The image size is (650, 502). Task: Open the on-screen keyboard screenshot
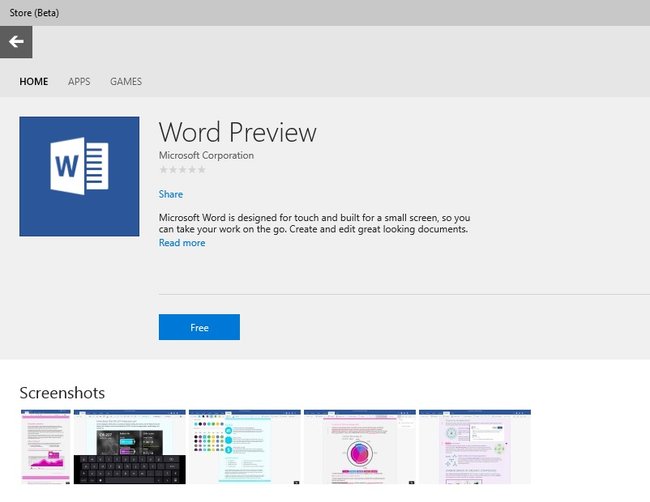130,447
